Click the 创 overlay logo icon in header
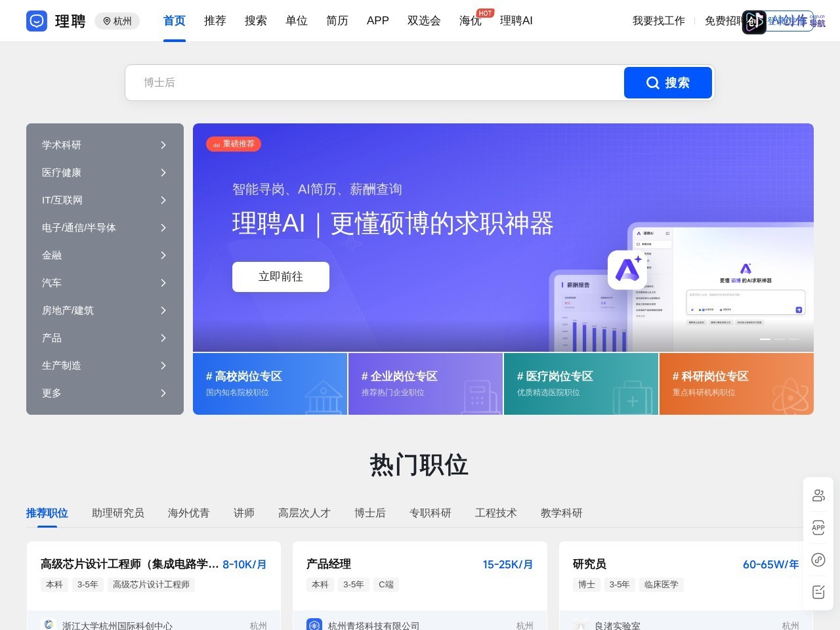 (x=754, y=22)
